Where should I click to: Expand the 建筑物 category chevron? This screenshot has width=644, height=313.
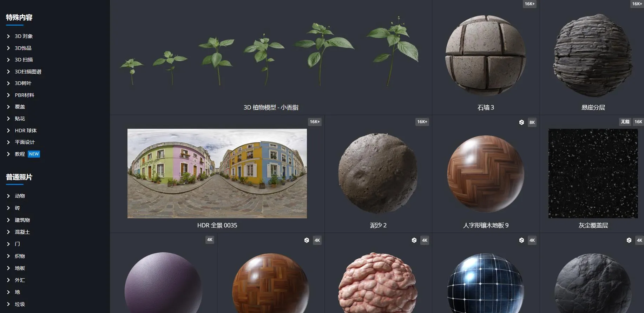coord(8,220)
